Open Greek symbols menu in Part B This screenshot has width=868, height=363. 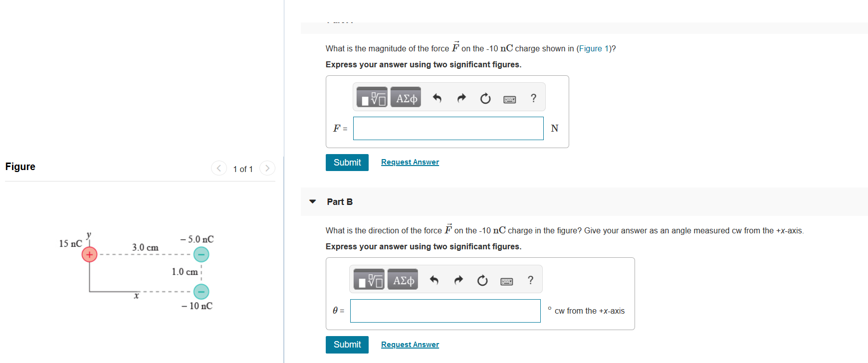coord(403,280)
